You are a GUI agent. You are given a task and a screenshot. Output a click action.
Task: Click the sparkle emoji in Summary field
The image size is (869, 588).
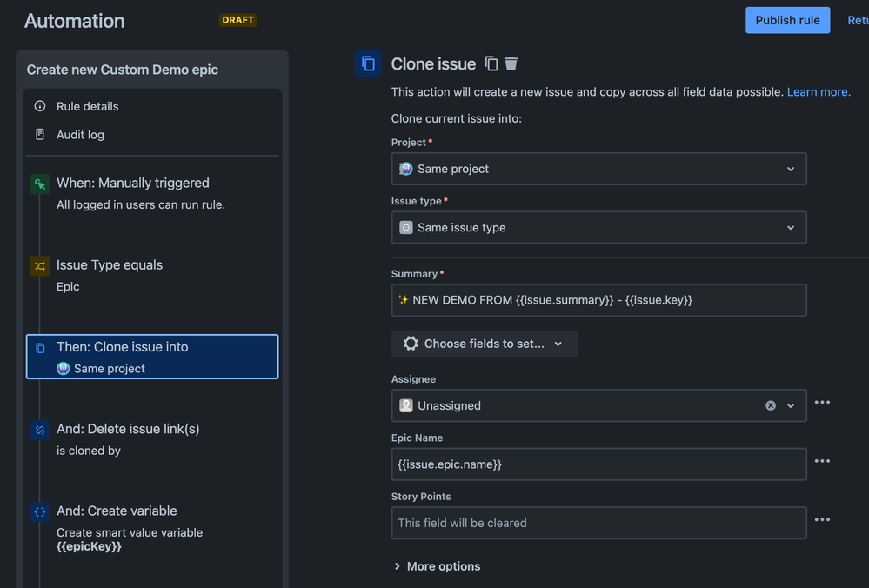pos(404,300)
